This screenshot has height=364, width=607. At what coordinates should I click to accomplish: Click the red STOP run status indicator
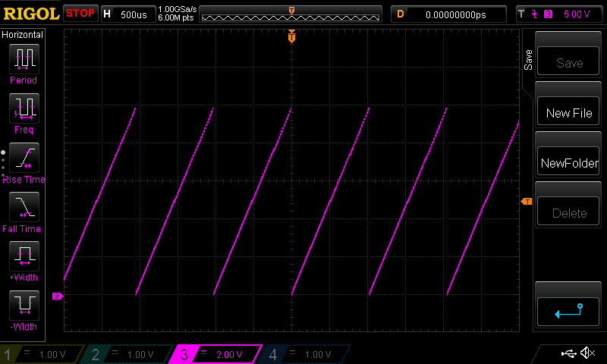80,13
